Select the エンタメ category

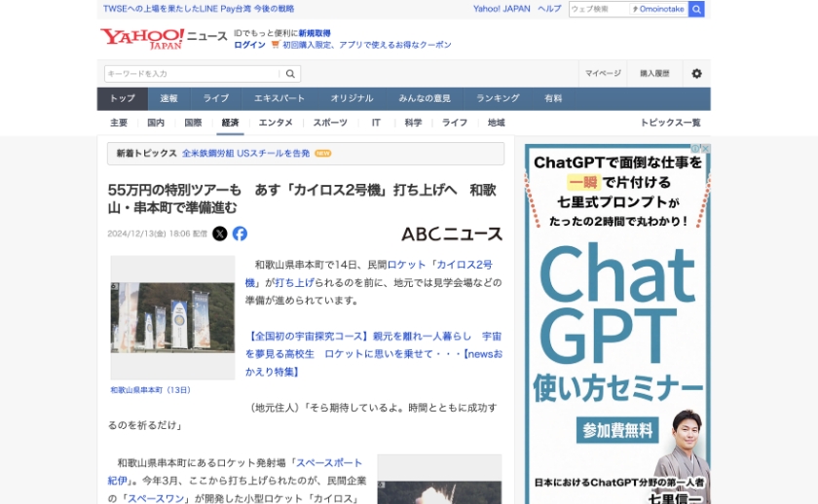click(276, 123)
